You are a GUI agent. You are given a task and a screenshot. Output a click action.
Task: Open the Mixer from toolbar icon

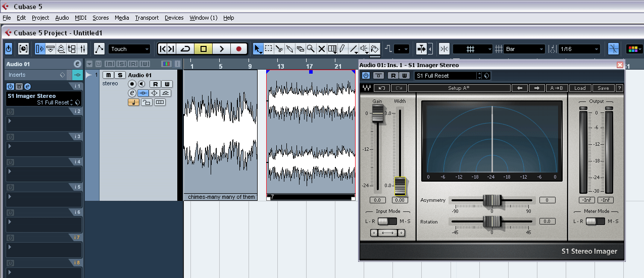(82, 49)
